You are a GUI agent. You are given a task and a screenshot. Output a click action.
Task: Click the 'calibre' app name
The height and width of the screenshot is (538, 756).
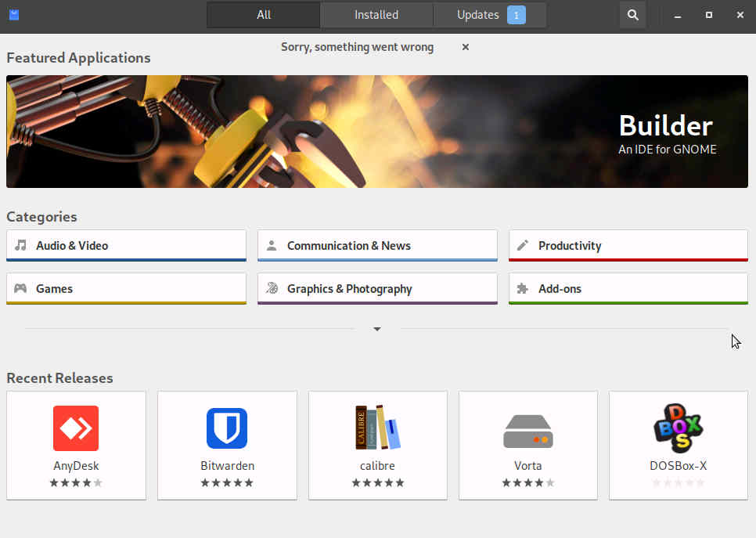[x=377, y=466]
